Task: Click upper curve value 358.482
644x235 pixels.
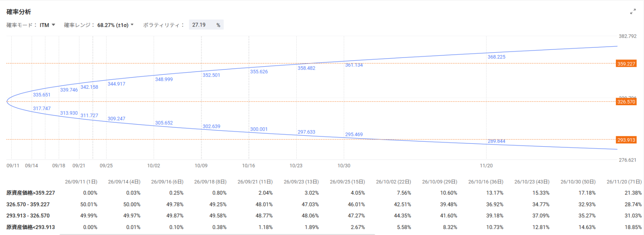Action: coord(306,68)
